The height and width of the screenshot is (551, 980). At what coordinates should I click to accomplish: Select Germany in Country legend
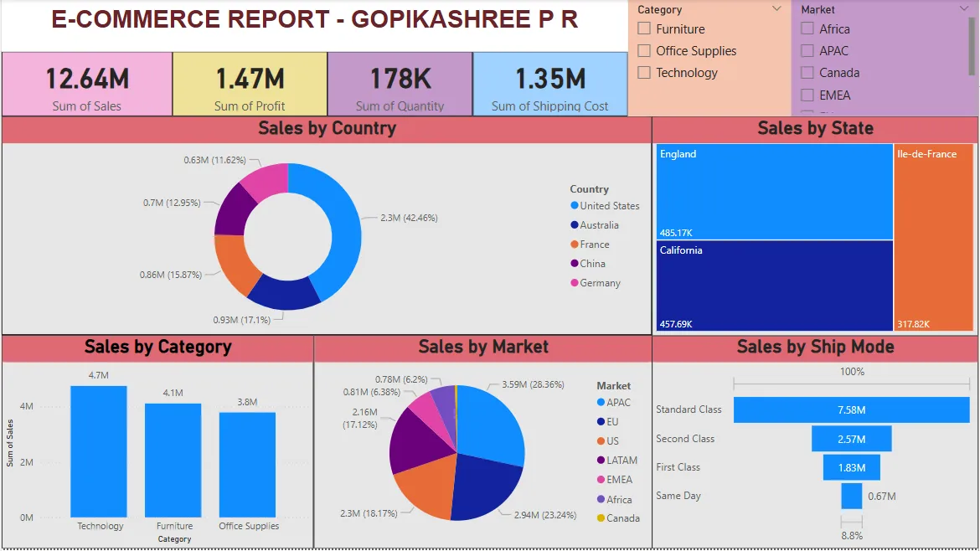[x=595, y=283]
